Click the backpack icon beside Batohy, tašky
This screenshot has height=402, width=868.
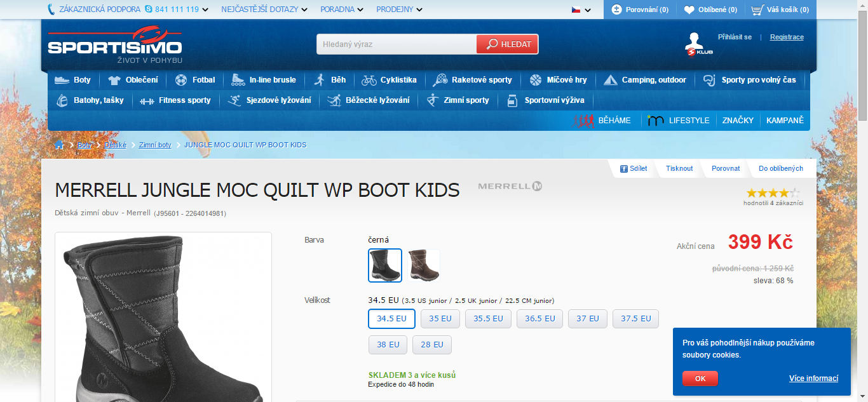[x=62, y=100]
